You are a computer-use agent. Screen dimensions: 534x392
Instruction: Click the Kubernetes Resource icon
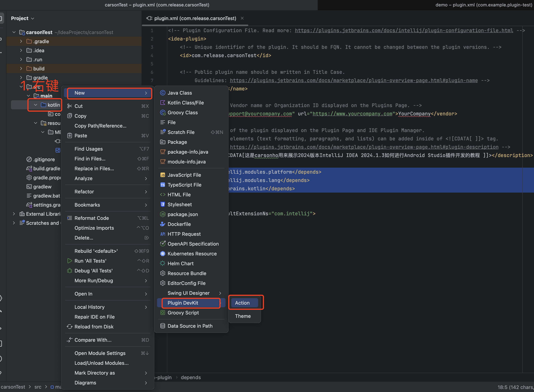pos(163,254)
